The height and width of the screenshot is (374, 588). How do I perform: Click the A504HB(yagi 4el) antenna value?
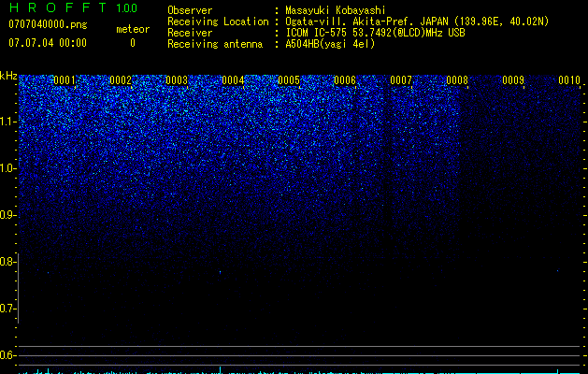330,44
